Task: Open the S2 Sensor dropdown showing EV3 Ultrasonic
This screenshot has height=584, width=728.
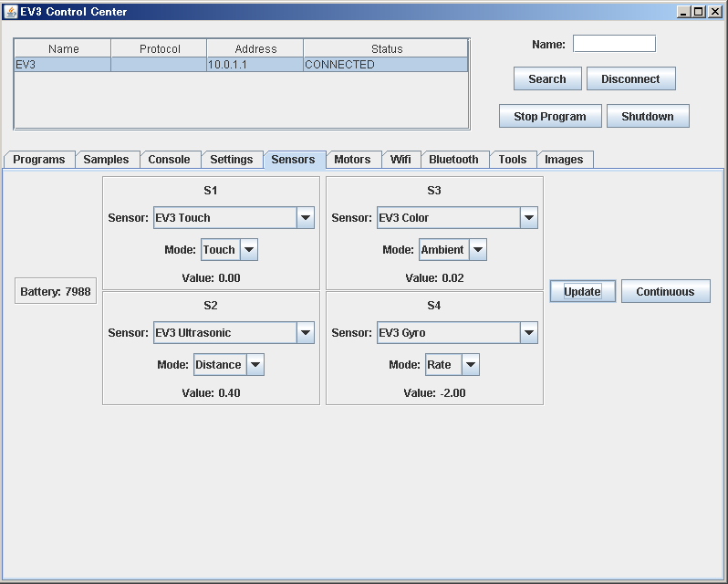Action: (x=234, y=333)
